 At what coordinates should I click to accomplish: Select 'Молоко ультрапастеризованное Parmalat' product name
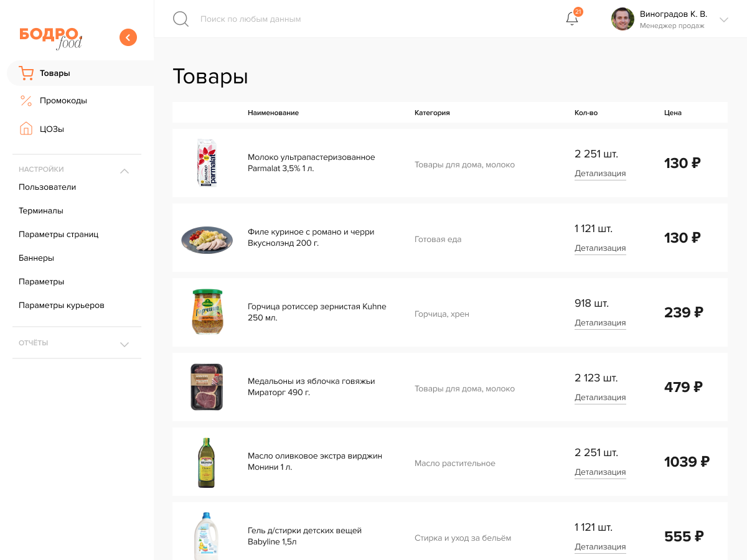click(311, 163)
